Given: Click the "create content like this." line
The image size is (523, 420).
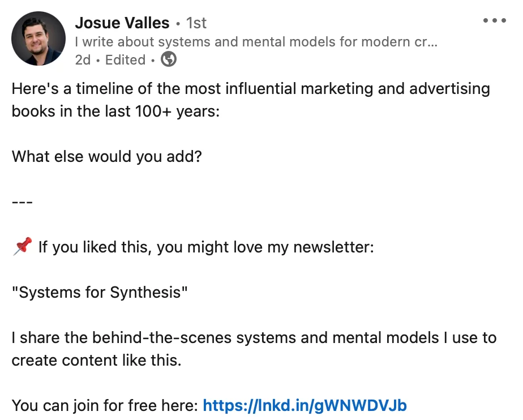Looking at the screenshot, I should click(96, 361).
